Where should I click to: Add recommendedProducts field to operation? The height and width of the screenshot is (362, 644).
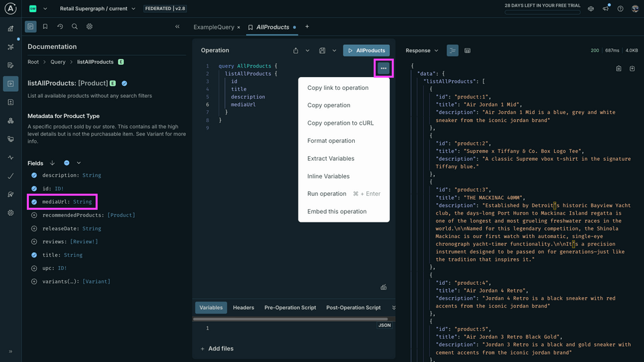pyautogui.click(x=34, y=215)
